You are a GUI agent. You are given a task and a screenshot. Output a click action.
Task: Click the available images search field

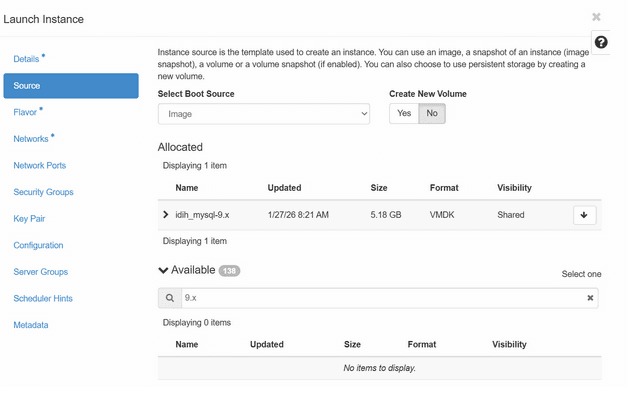click(x=383, y=298)
